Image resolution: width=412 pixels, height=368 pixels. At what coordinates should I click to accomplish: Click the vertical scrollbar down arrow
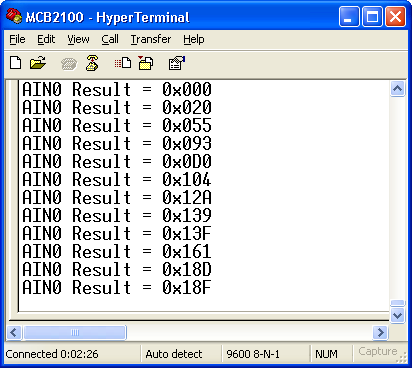pos(397,315)
